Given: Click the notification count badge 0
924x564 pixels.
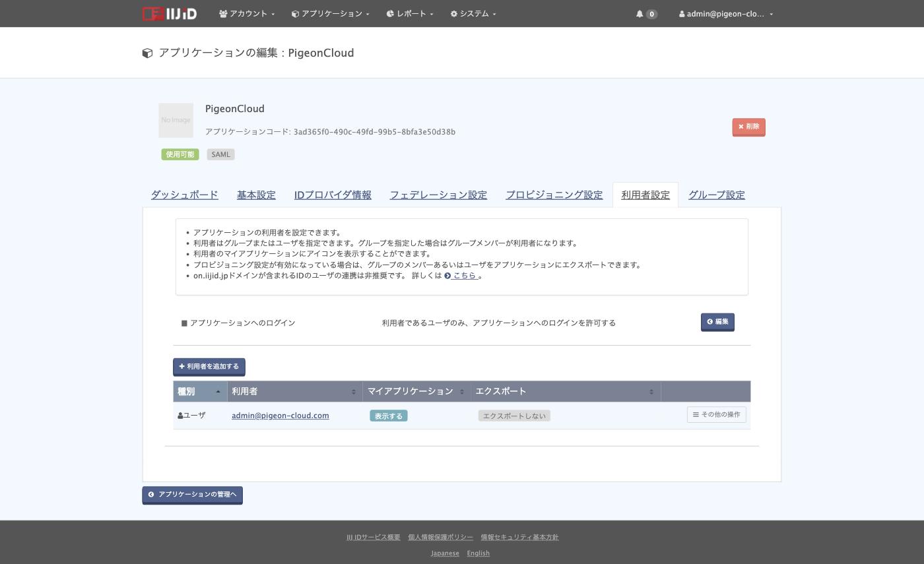Looking at the screenshot, I should pos(652,14).
